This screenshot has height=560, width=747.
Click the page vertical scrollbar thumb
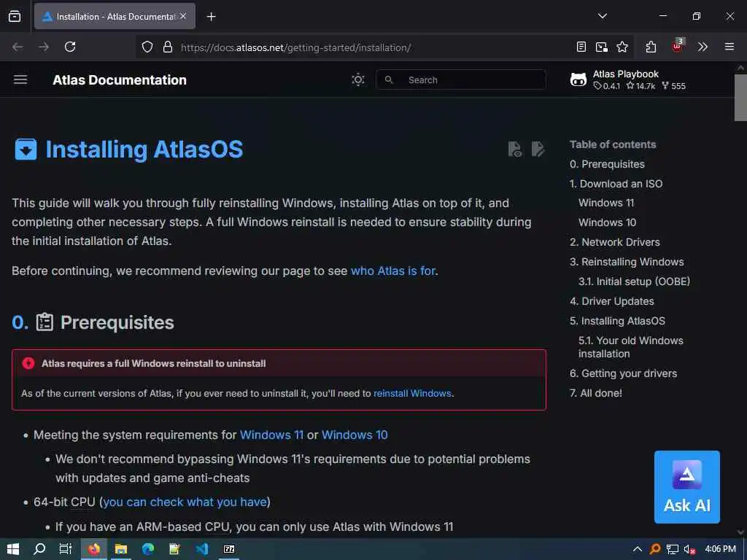pyautogui.click(x=740, y=98)
